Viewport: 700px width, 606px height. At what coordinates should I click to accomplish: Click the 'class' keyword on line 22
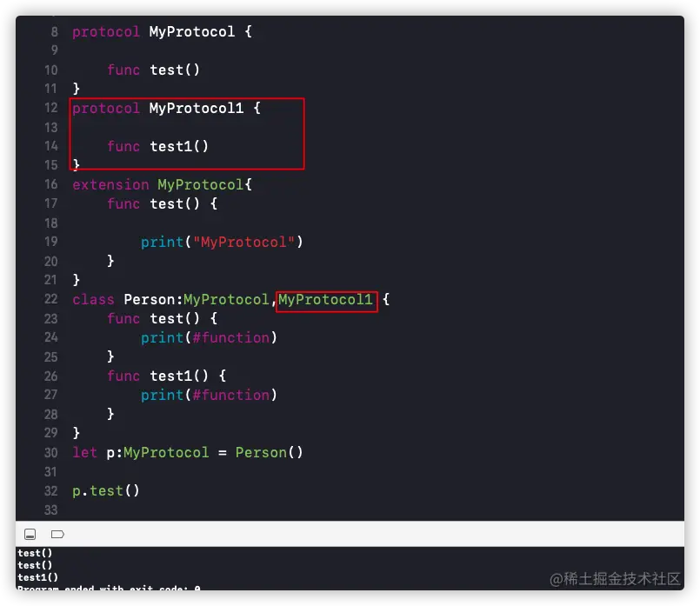tap(93, 299)
